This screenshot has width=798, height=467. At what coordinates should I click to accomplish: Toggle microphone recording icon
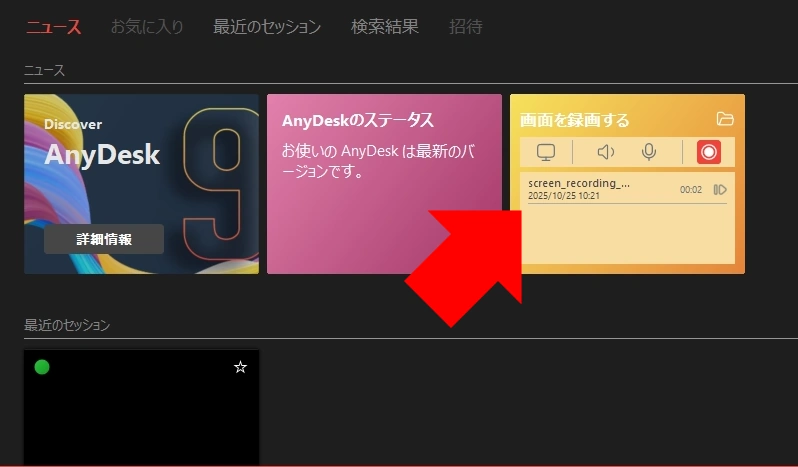coord(648,152)
